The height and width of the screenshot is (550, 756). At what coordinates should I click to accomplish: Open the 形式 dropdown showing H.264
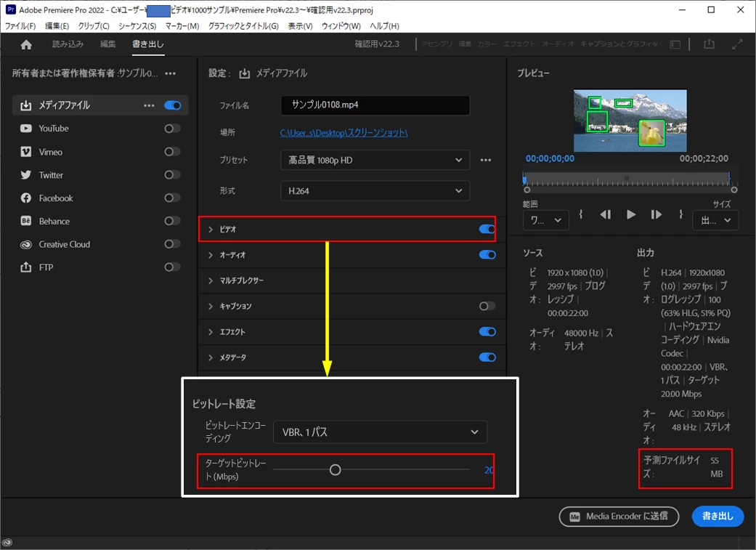[x=375, y=191]
